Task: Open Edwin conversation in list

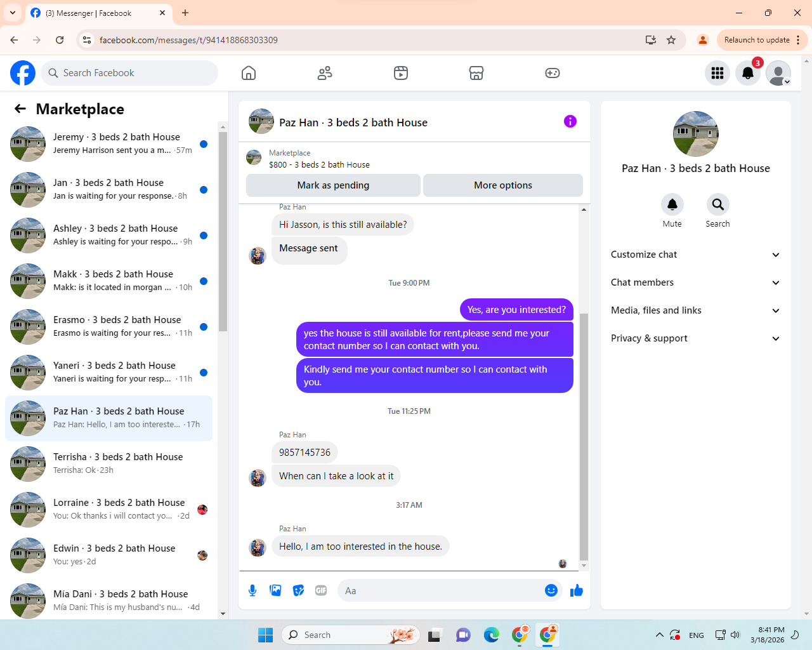Action: 109,555
